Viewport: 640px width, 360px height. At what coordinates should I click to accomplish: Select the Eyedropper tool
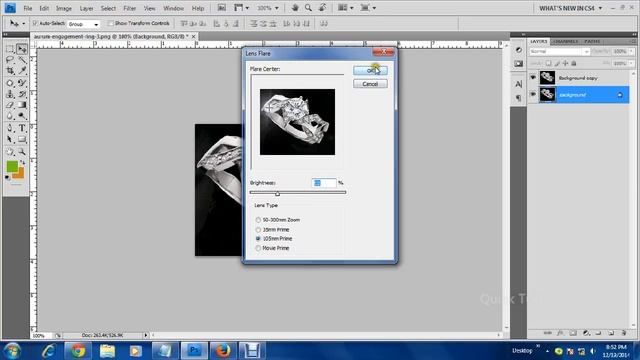[x=22, y=71]
